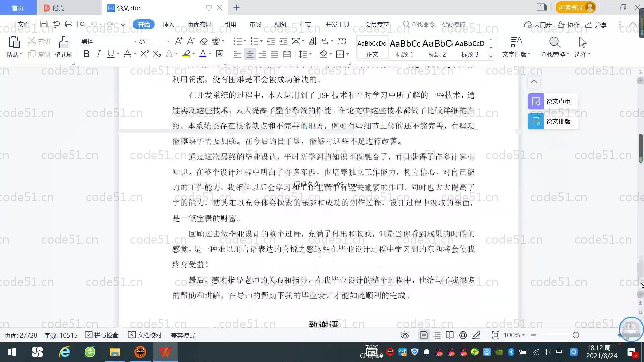
Task: Switch to page layout view in status bar
Action: click(x=424, y=335)
